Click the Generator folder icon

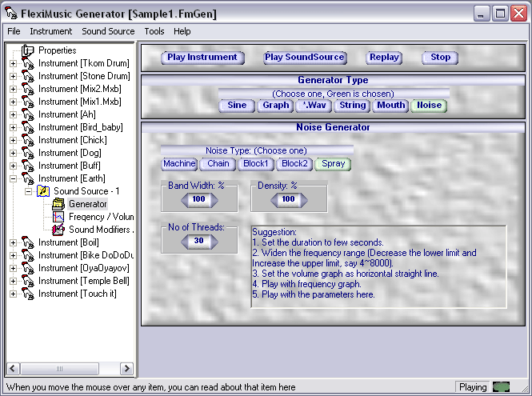pos(58,204)
